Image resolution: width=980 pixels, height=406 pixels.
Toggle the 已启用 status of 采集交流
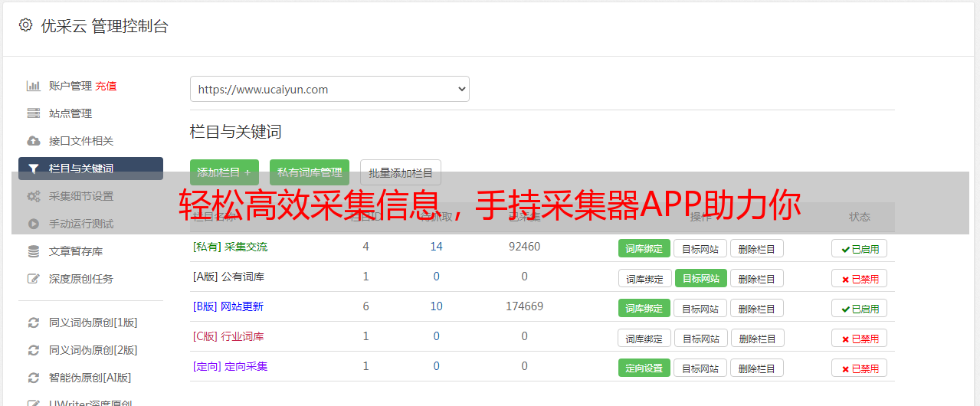(x=859, y=248)
